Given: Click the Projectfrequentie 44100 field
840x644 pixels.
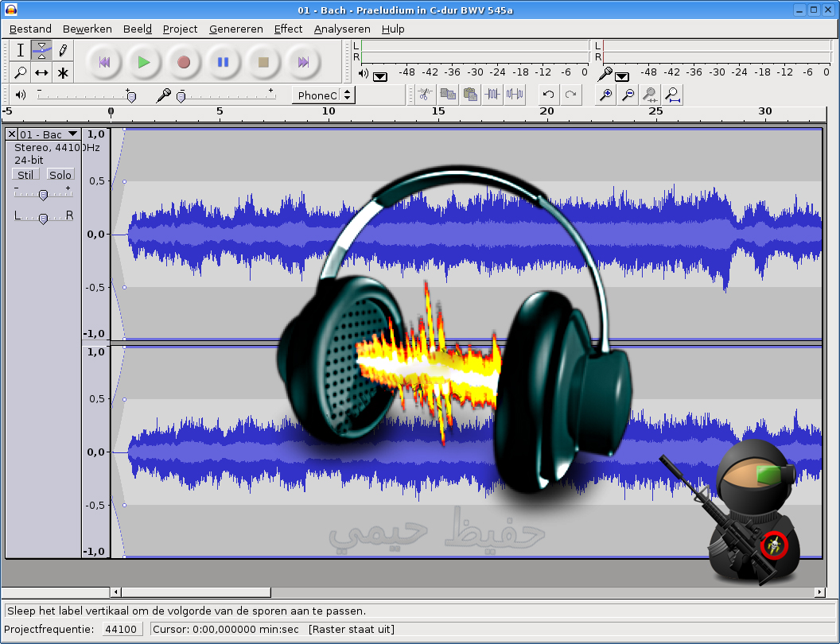Looking at the screenshot, I should tap(122, 629).
